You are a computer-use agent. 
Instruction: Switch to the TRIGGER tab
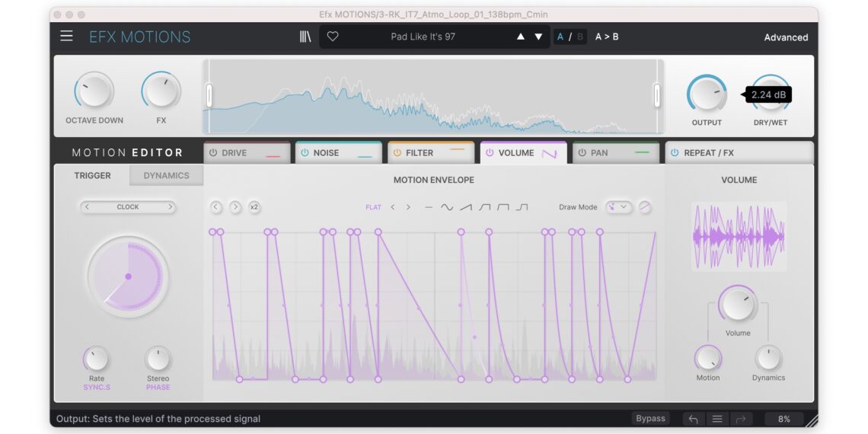pyautogui.click(x=92, y=175)
